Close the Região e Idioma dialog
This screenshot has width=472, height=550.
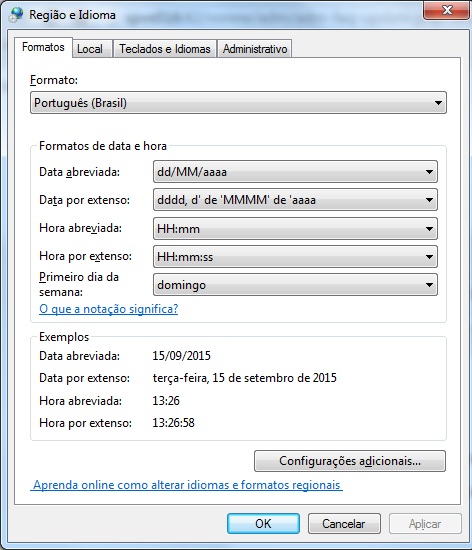coord(446,10)
